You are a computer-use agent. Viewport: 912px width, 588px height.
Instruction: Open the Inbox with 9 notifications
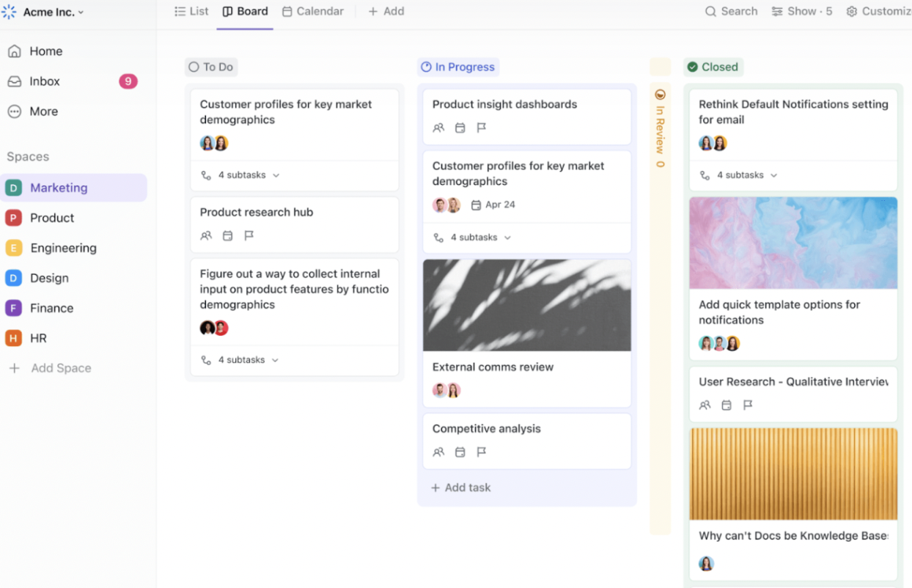tap(44, 81)
